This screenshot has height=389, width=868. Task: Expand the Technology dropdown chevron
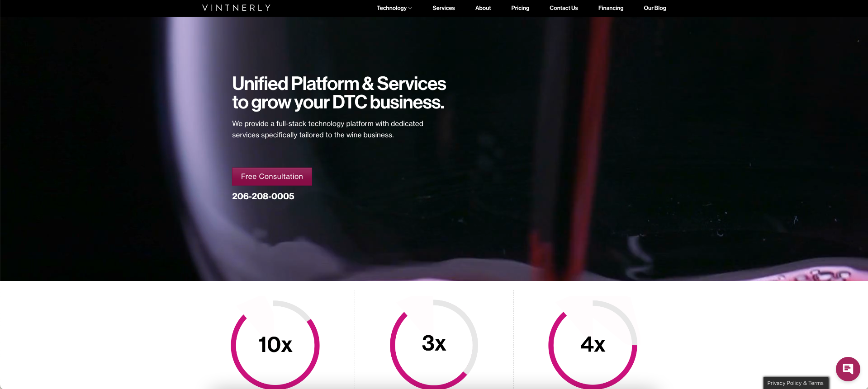coord(410,8)
